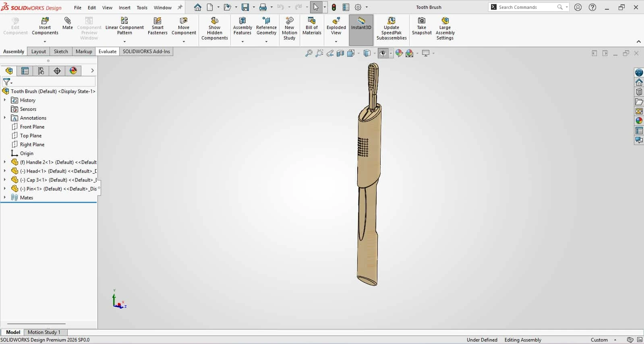The image size is (644, 344).
Task: Open Appearances task pane tab
Action: point(639,120)
